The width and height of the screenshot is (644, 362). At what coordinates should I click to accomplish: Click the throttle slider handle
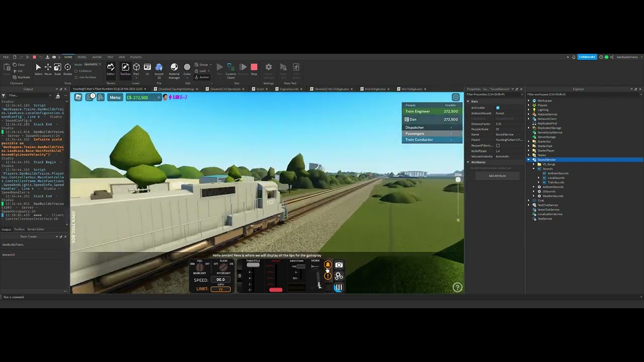click(253, 265)
